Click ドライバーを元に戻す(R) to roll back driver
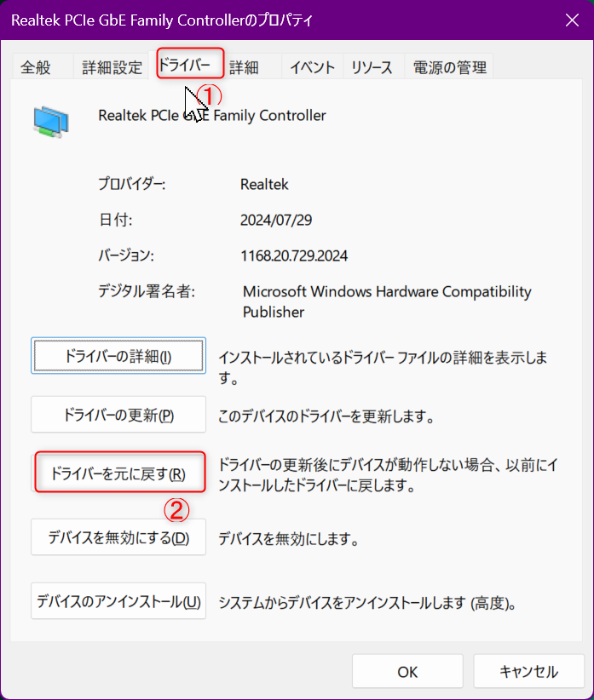 tap(119, 473)
